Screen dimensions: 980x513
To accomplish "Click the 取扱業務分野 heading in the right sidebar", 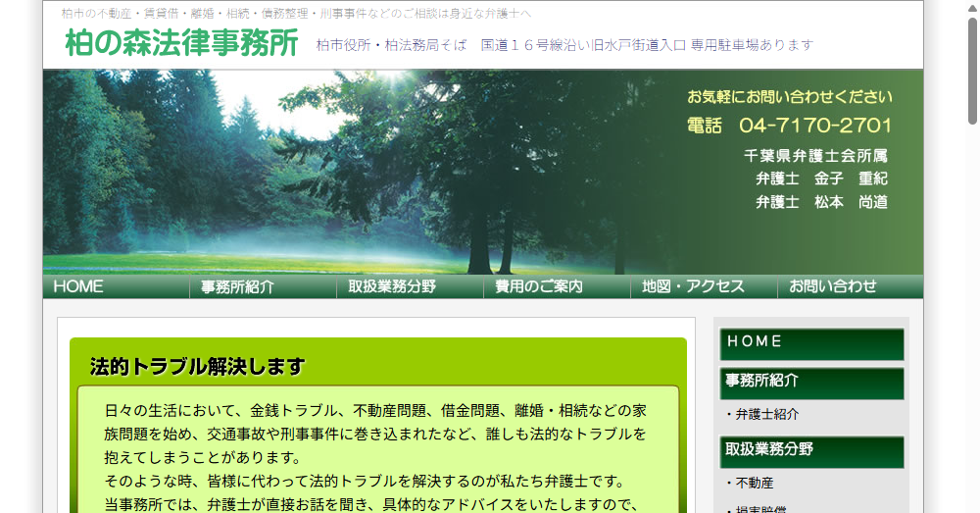I will click(811, 451).
